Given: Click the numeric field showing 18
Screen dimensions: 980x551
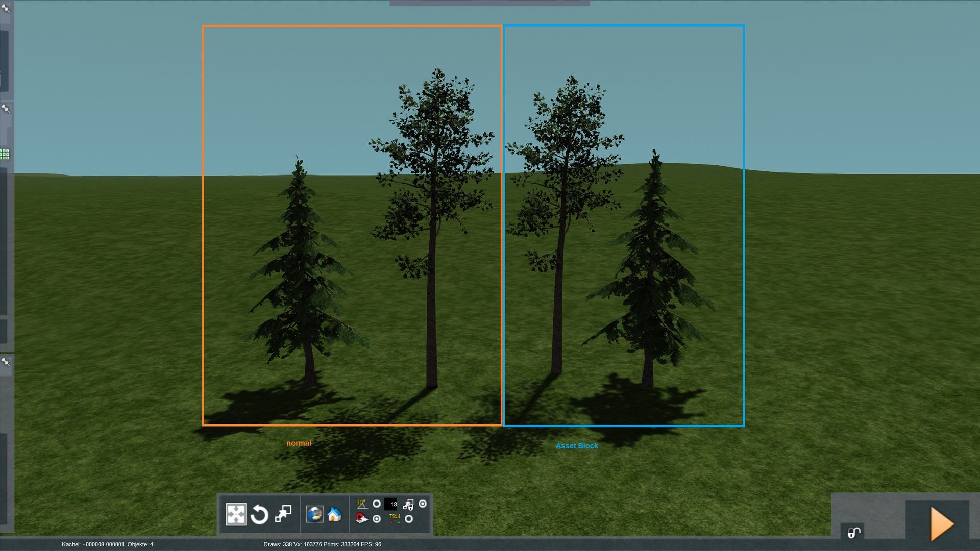Looking at the screenshot, I should pos(391,504).
